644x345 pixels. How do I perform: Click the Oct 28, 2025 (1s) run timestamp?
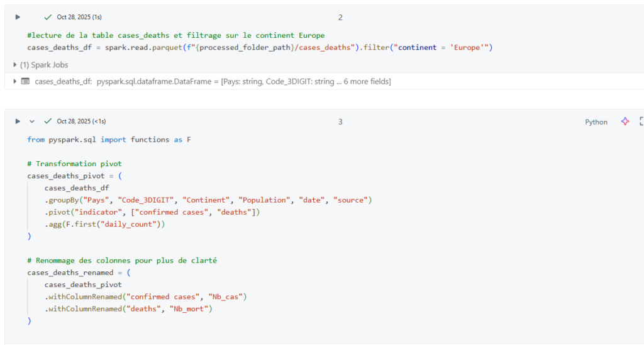[79, 17]
